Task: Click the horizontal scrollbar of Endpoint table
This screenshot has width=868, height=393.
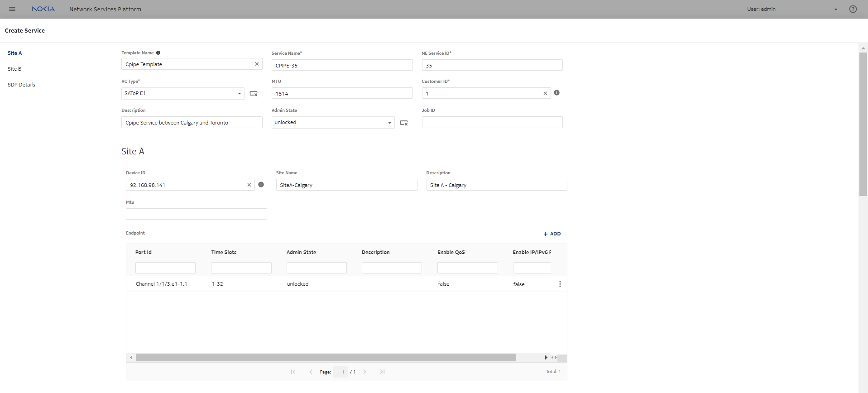Action: 326,358
